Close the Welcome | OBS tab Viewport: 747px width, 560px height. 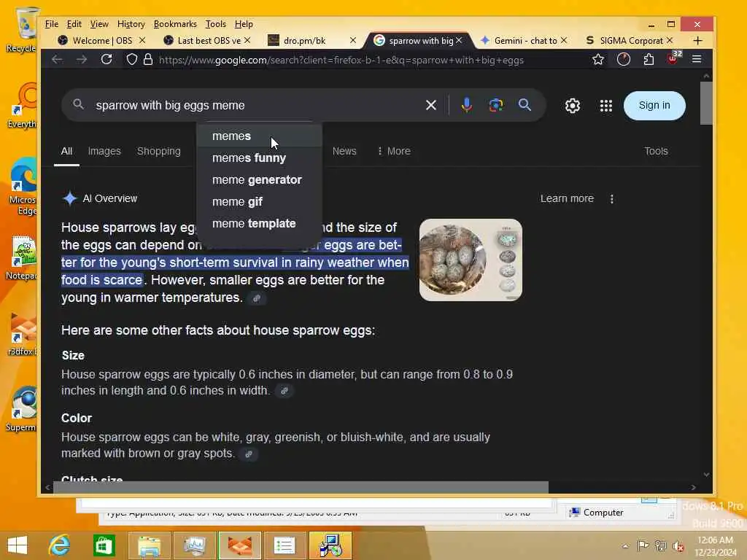pyautogui.click(x=142, y=41)
